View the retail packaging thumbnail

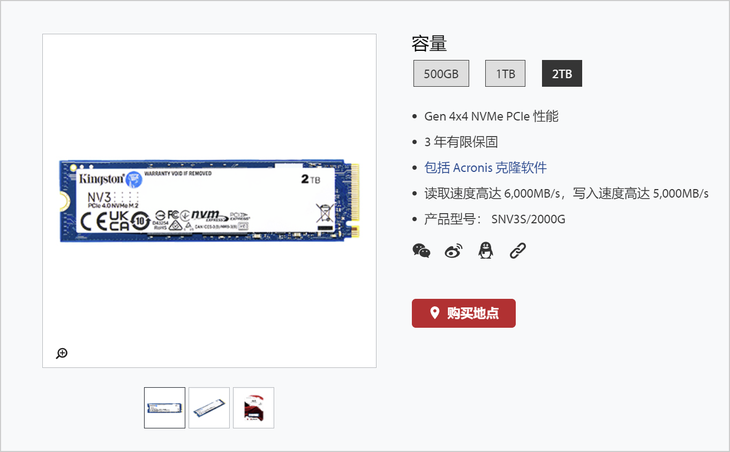click(254, 408)
